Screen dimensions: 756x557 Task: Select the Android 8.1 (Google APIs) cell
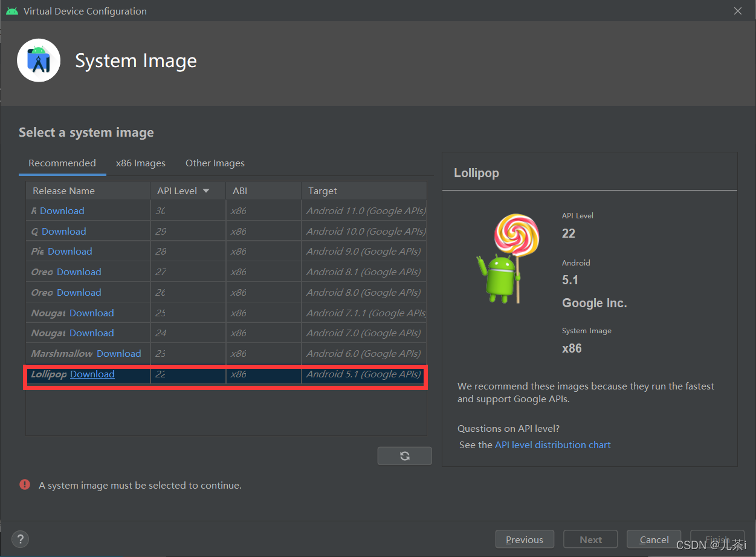point(364,272)
